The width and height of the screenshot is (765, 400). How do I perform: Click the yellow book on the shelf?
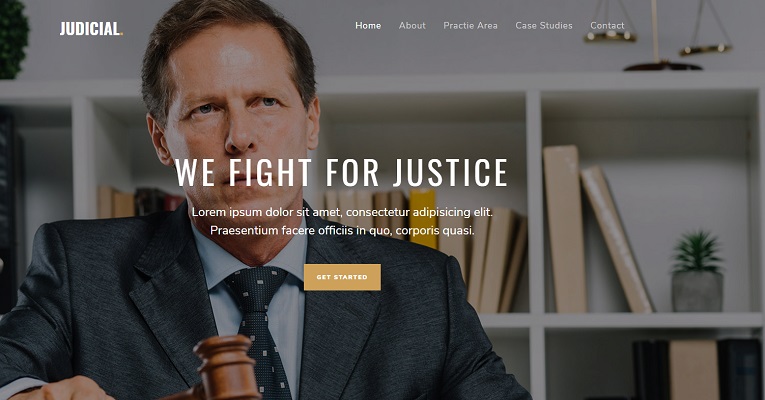click(423, 219)
